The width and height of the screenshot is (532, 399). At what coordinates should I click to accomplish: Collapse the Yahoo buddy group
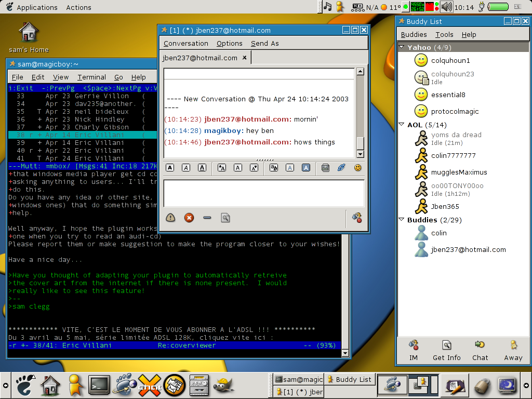coord(402,47)
